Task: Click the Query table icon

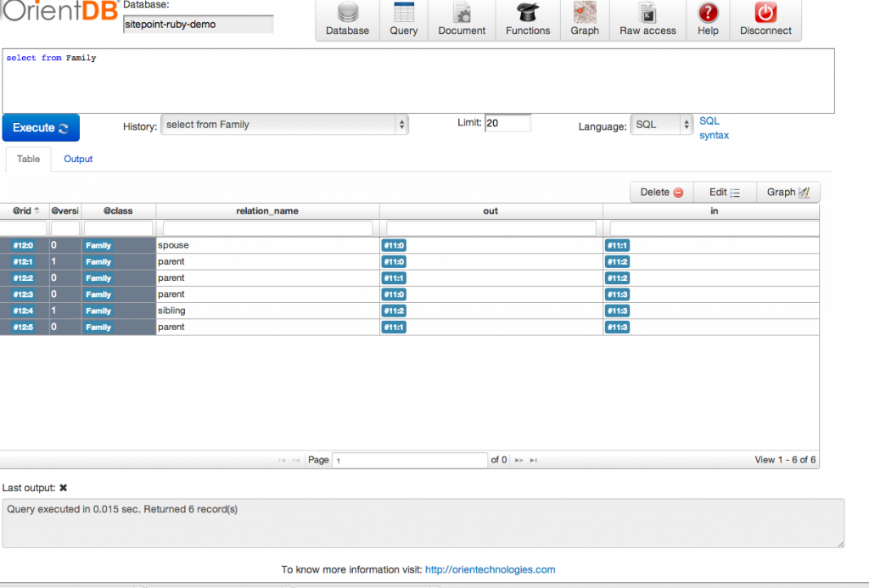Action: [x=404, y=14]
